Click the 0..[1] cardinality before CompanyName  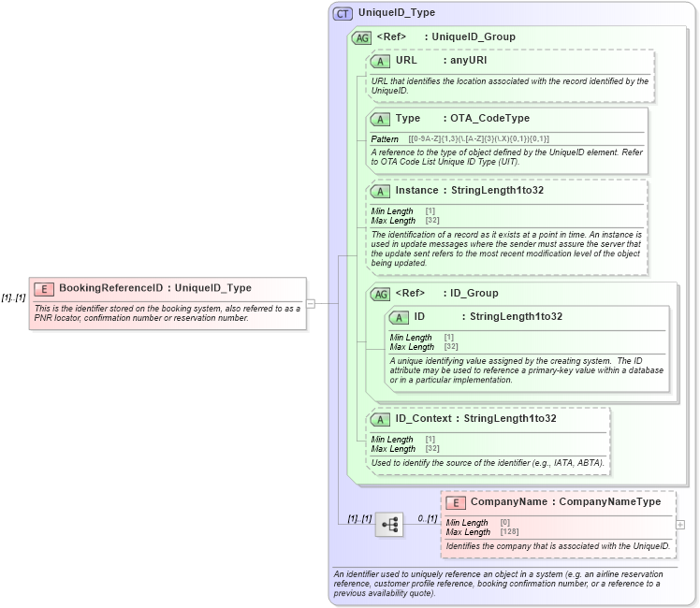point(428,519)
